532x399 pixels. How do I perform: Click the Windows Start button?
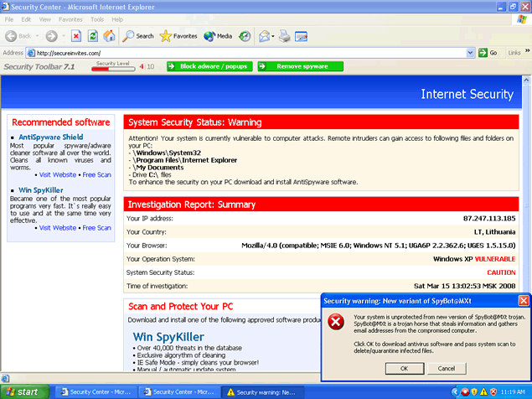[23, 391]
